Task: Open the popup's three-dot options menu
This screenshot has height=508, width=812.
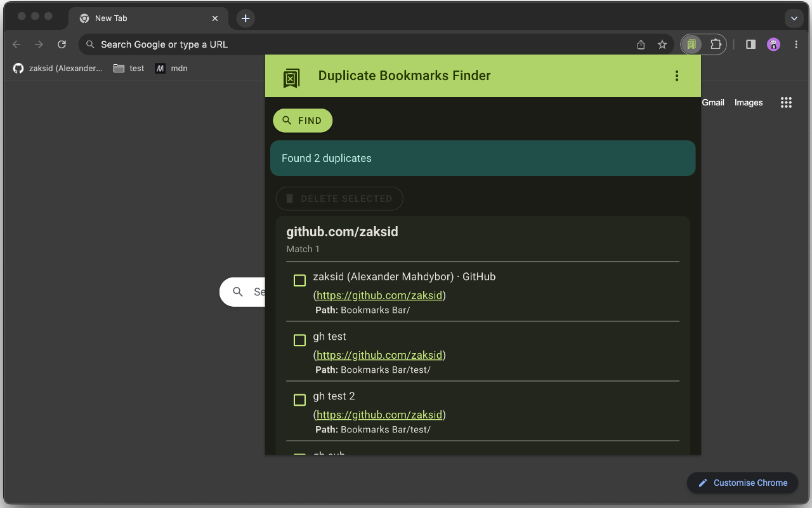Action: (x=677, y=76)
